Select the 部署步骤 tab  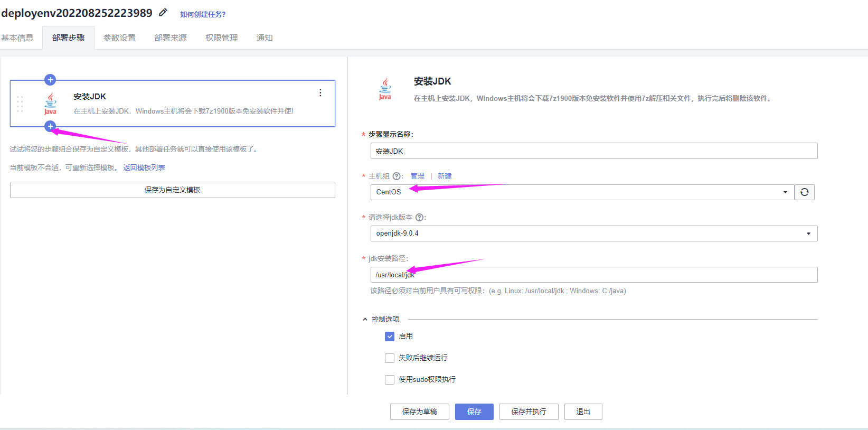point(69,38)
